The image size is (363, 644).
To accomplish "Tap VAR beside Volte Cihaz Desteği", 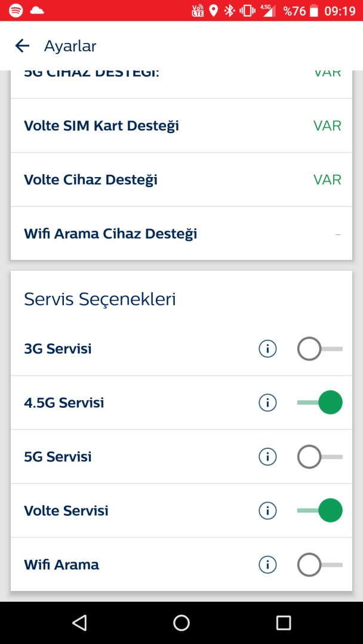I will [327, 179].
